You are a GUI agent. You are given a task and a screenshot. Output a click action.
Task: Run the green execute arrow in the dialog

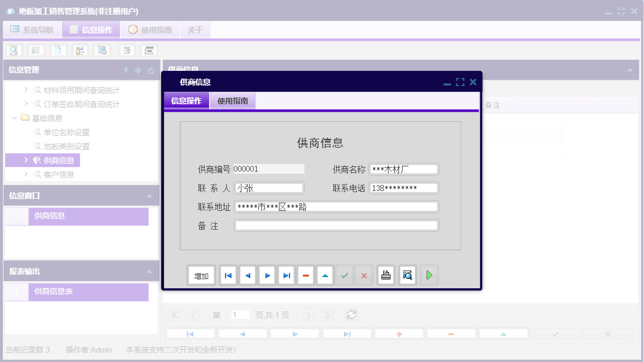point(429,275)
